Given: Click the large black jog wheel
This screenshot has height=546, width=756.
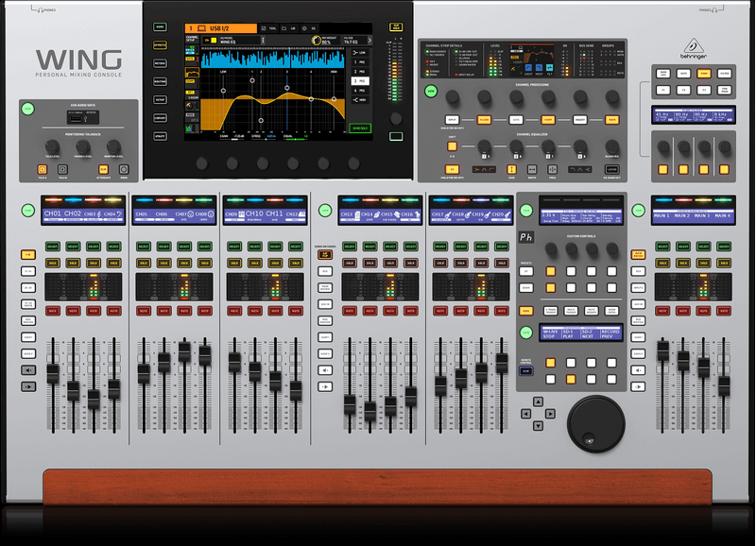Looking at the screenshot, I should (x=596, y=423).
